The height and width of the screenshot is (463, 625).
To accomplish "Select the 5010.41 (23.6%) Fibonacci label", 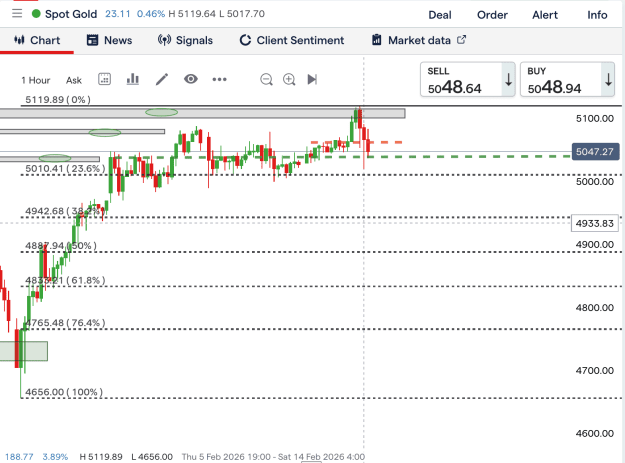I will click(x=65, y=169).
